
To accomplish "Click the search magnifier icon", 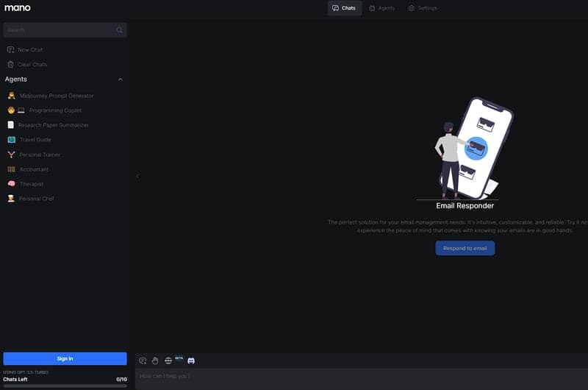I will 119,30.
